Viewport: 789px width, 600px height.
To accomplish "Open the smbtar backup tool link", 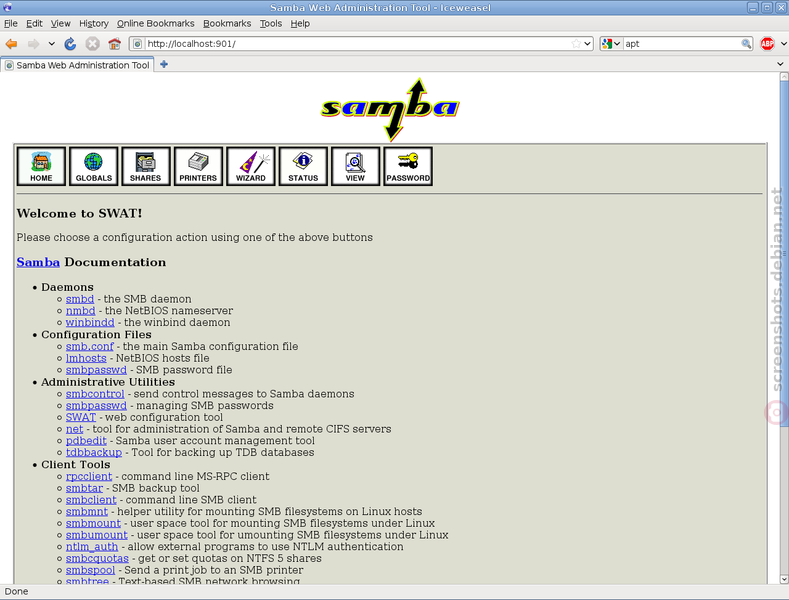I will pos(85,488).
